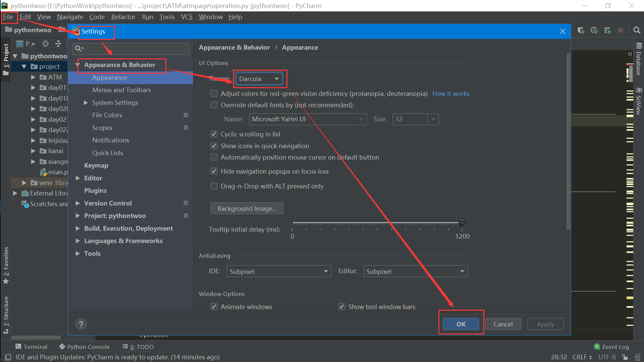Open the Structure tool window
This screenshot has width=644, height=362.
coord(6,315)
